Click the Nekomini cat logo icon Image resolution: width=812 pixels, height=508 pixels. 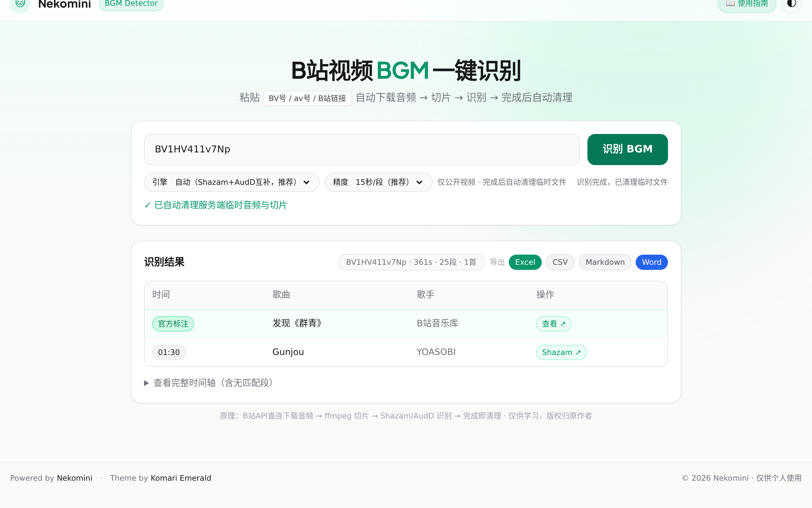[x=20, y=4]
